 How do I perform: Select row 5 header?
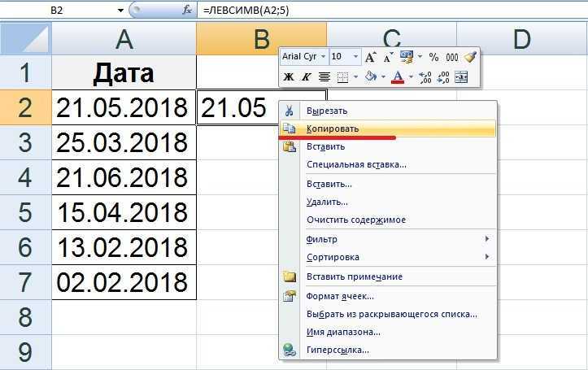pyautogui.click(x=25, y=212)
